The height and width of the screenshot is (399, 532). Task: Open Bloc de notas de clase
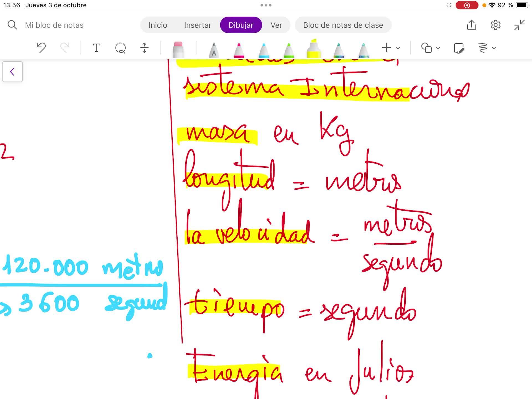[343, 25]
